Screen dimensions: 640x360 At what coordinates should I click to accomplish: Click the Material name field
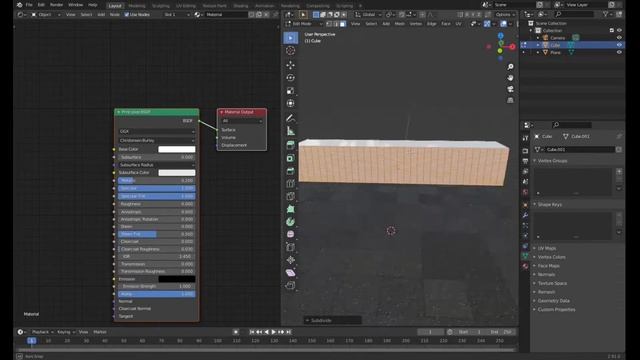click(226, 15)
